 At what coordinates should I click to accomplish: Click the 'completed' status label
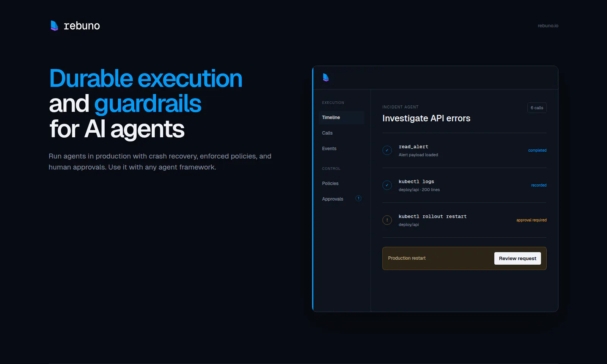[537, 151]
